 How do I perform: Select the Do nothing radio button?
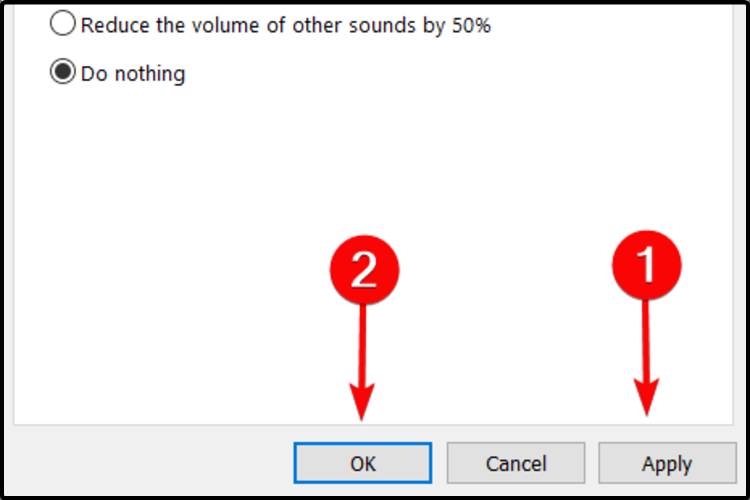coord(63,73)
